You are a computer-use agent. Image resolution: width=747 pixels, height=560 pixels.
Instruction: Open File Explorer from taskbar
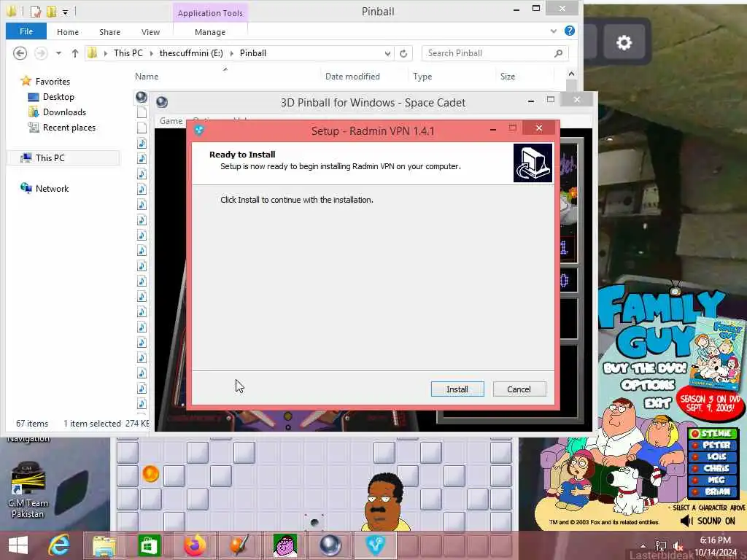[104, 545]
